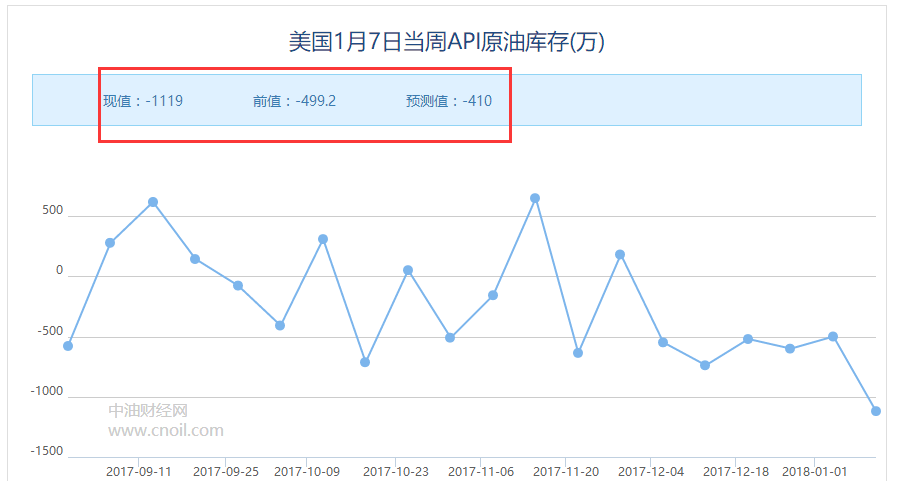Click the peak data point above 2017-10-09
Viewport: 902px width, 481px height.
click(x=323, y=239)
